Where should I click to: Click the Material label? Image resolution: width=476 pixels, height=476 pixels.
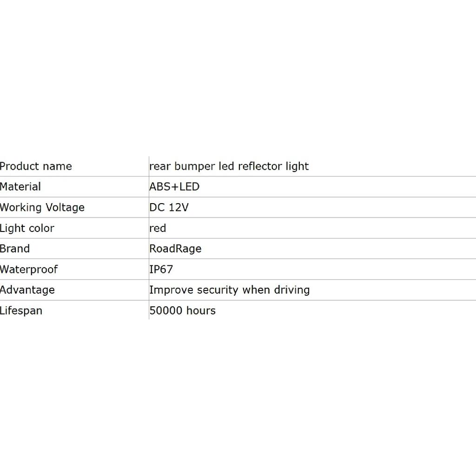(x=20, y=187)
